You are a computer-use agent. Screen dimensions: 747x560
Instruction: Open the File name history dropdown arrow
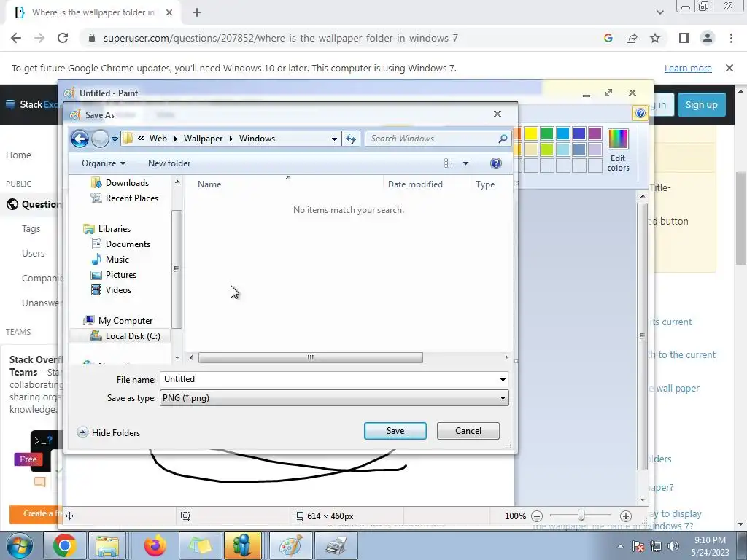click(x=503, y=379)
